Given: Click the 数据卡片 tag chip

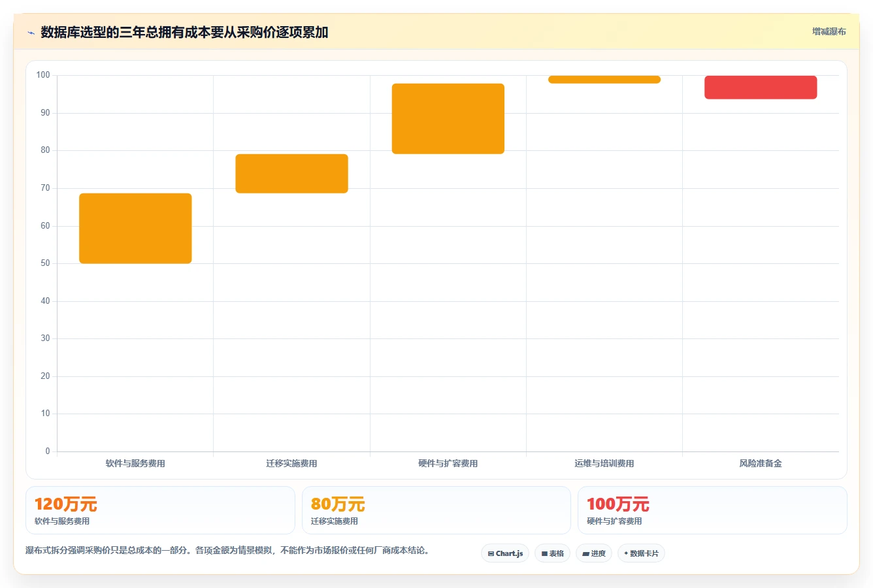Looking at the screenshot, I should [x=641, y=553].
